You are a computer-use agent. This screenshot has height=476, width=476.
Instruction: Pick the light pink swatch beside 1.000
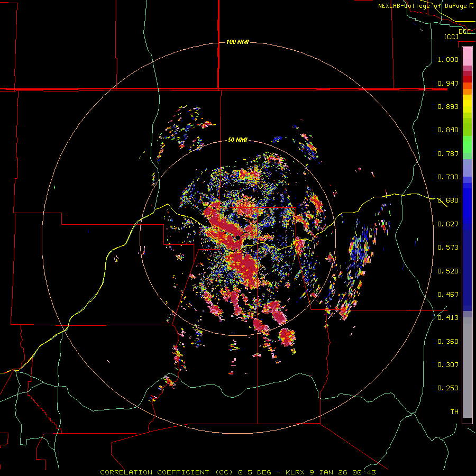(x=467, y=57)
